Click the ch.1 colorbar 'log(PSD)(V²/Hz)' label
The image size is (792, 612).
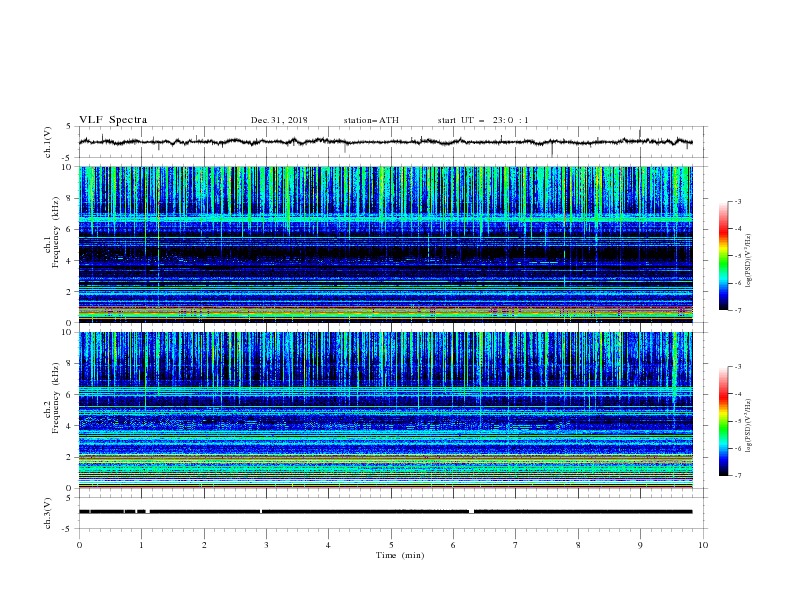tap(749, 261)
